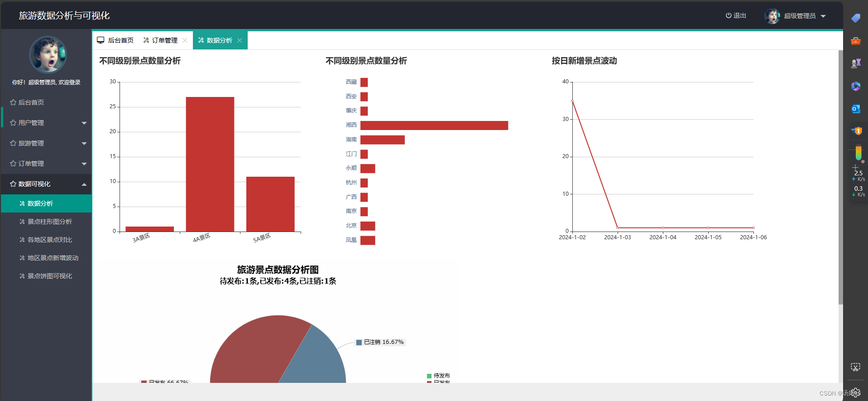This screenshot has height=401, width=868.
Task: Open the chess games icon in browser sidebar
Action: pos(855,63)
